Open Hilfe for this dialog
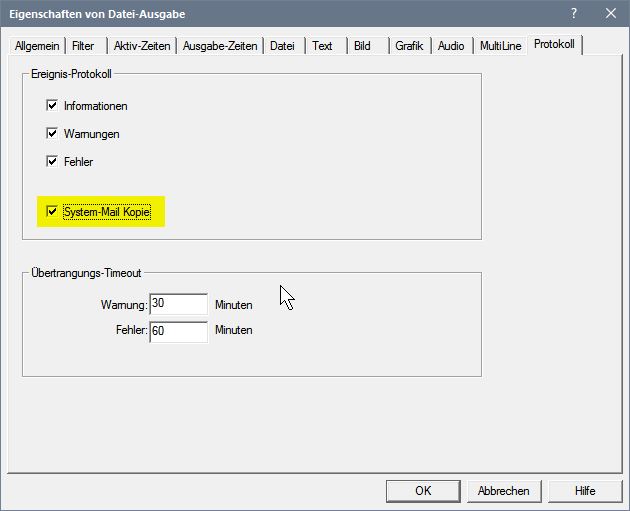 (585, 491)
